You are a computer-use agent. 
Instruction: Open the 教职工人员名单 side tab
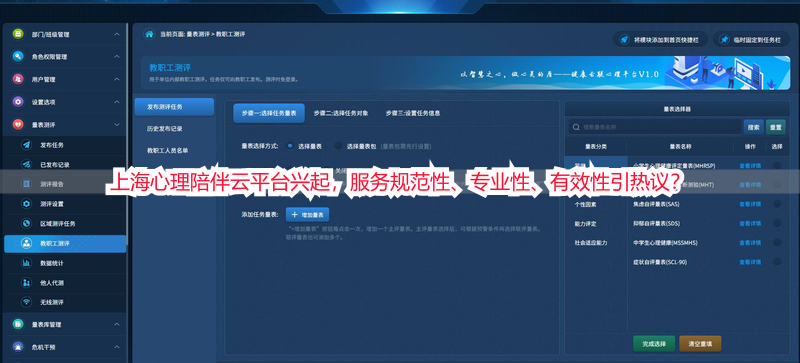[167, 151]
